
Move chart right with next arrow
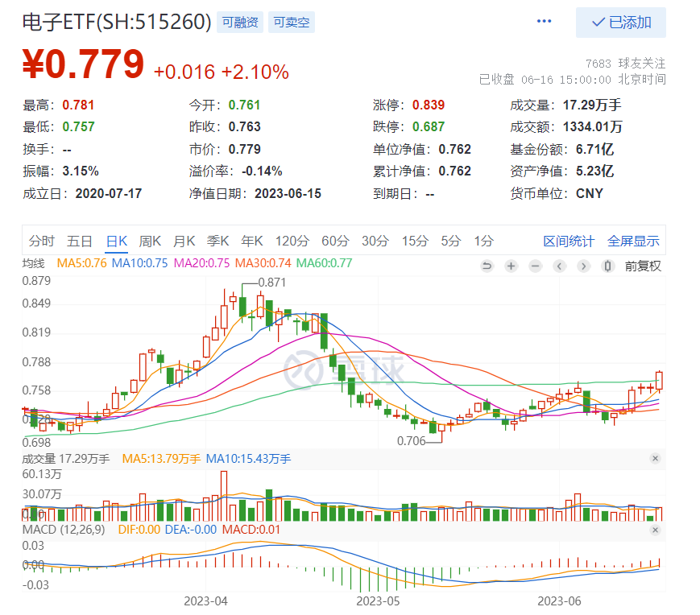583,266
